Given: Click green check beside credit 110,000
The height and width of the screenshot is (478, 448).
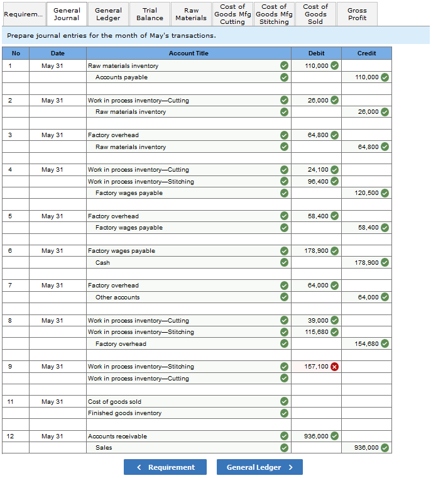Looking at the screenshot, I should click(x=385, y=77).
